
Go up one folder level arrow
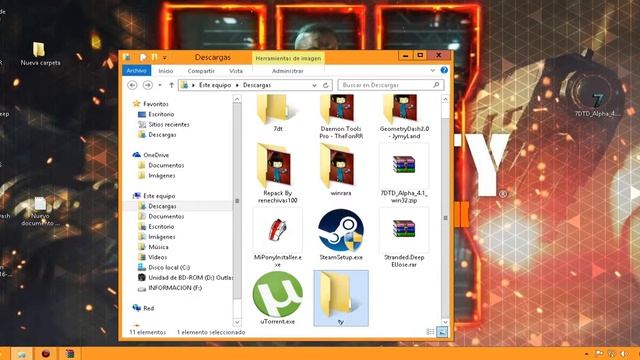(171, 85)
